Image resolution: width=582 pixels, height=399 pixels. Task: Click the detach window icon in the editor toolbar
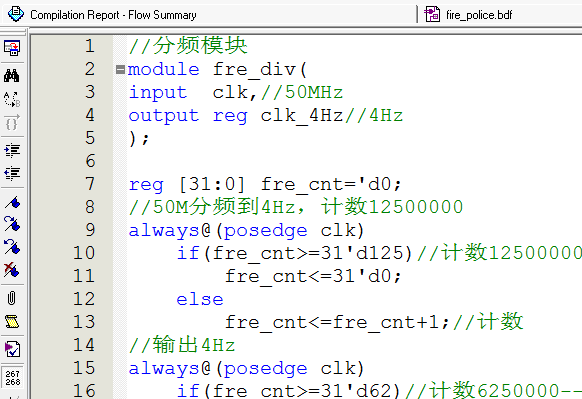pos(12,48)
